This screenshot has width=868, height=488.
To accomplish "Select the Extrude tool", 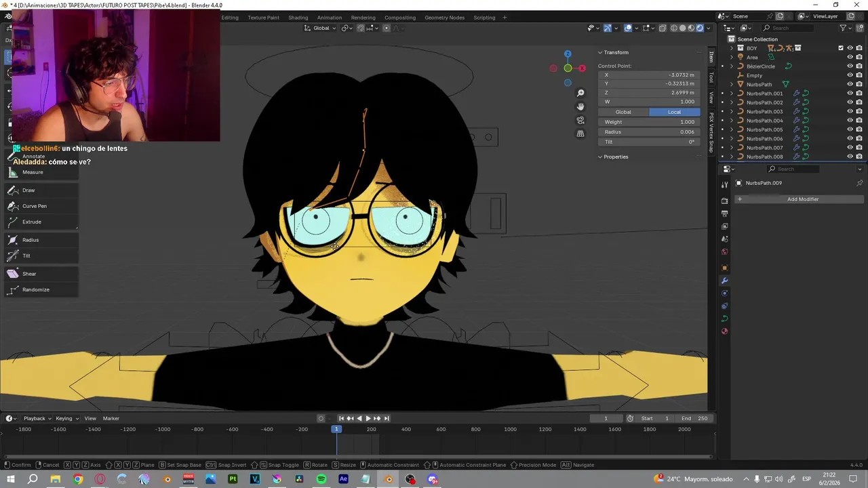I will pyautogui.click(x=41, y=222).
